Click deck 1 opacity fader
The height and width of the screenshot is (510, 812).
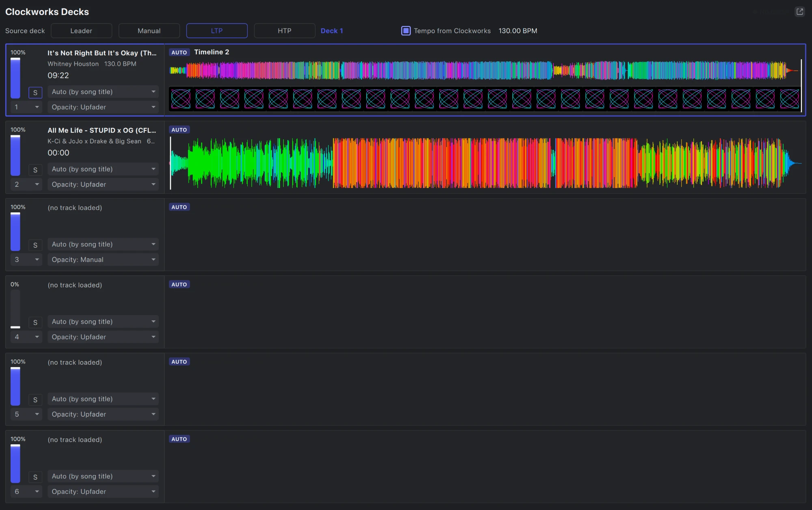pyautogui.click(x=15, y=78)
